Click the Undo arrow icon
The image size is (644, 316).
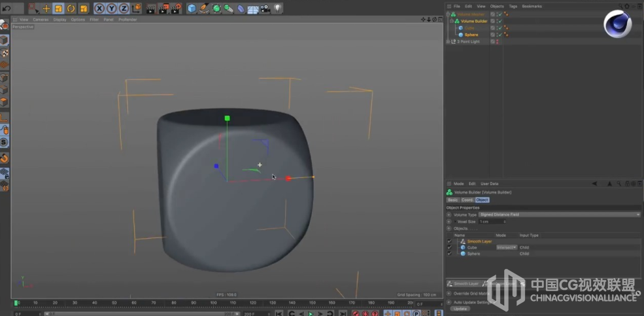(6, 8)
